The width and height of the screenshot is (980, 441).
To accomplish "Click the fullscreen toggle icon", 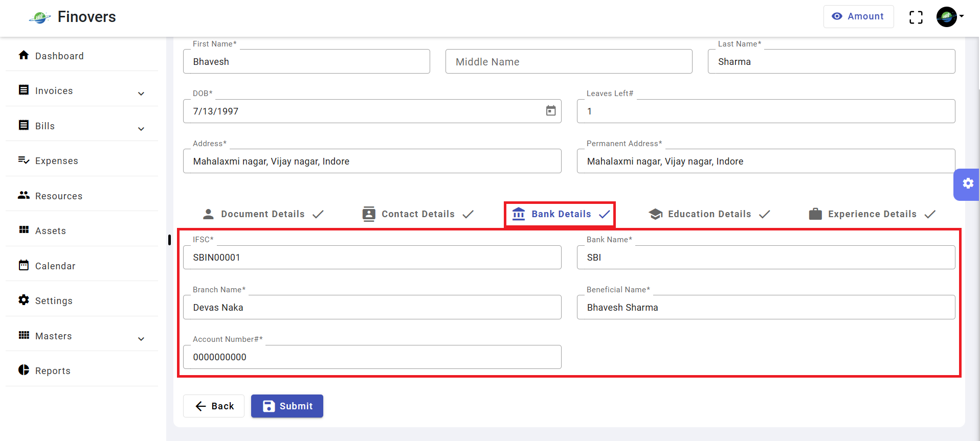I will (916, 17).
